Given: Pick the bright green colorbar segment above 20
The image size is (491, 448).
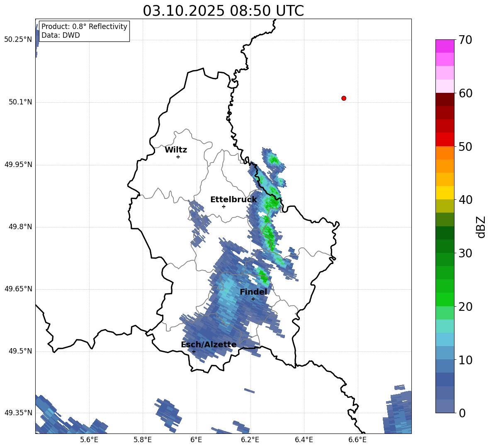Looking at the screenshot, I should 445,299.
